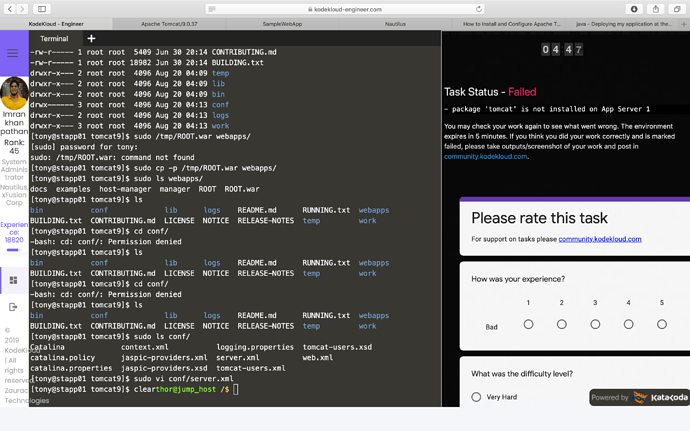Open support community.kodekloud.com link
This screenshot has height=431, width=690.
click(x=600, y=239)
